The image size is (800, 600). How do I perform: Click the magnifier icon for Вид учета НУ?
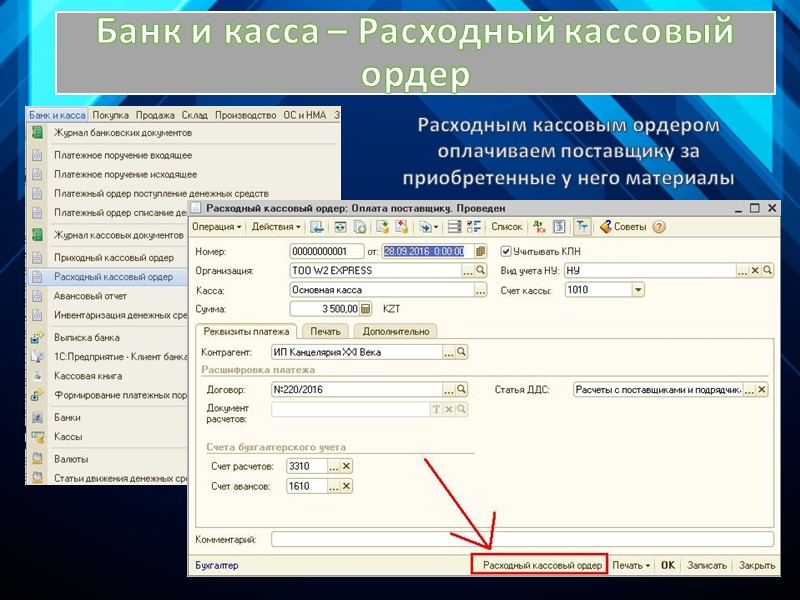tap(767, 270)
